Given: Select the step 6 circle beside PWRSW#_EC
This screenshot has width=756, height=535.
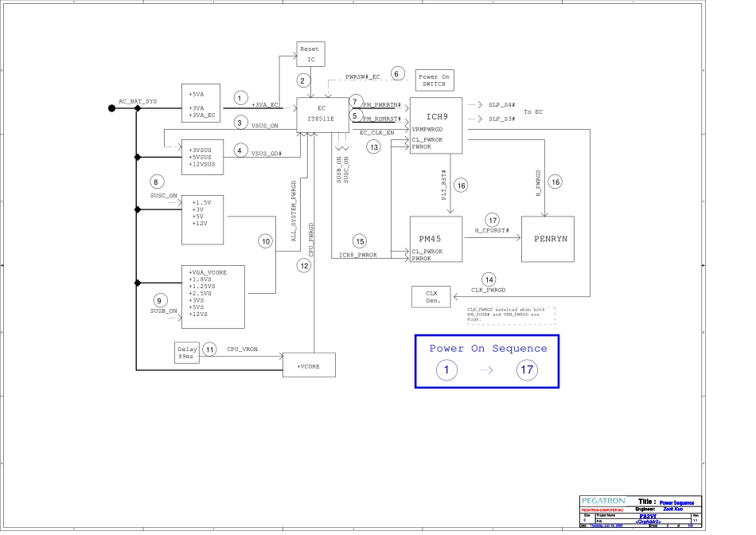Looking at the screenshot, I should [397, 73].
